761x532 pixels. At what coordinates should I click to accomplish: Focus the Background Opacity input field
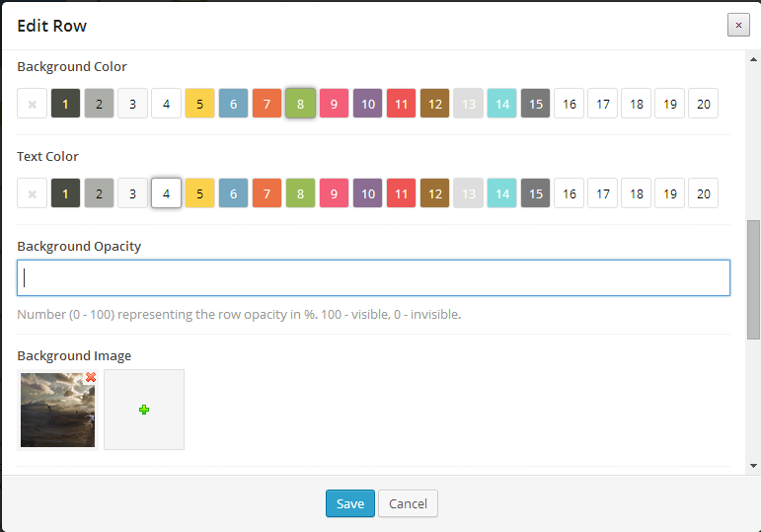pyautogui.click(x=374, y=277)
